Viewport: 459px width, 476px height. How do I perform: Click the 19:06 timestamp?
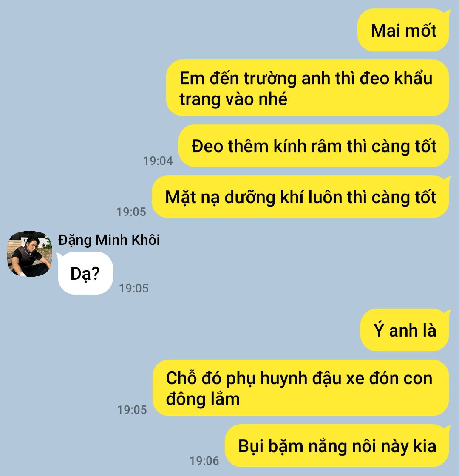tap(204, 461)
